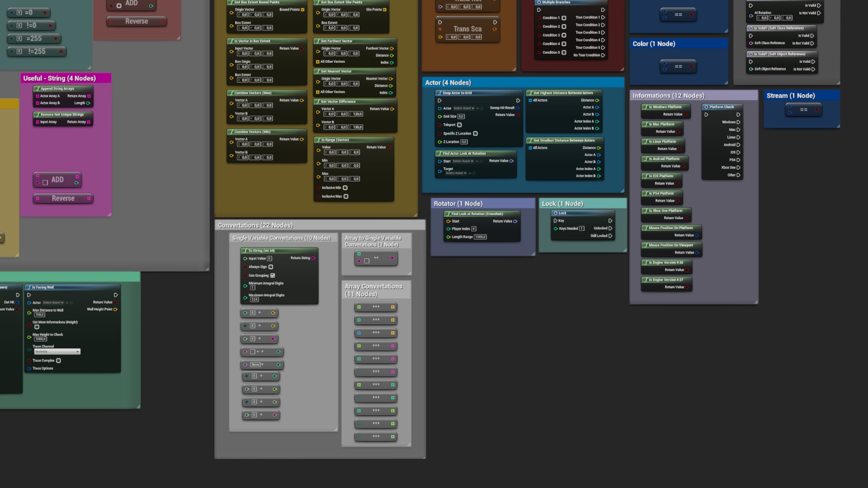Screen dimensions: 868x488
Task: Click the Is Facing Wall node title
Action: 43,287
